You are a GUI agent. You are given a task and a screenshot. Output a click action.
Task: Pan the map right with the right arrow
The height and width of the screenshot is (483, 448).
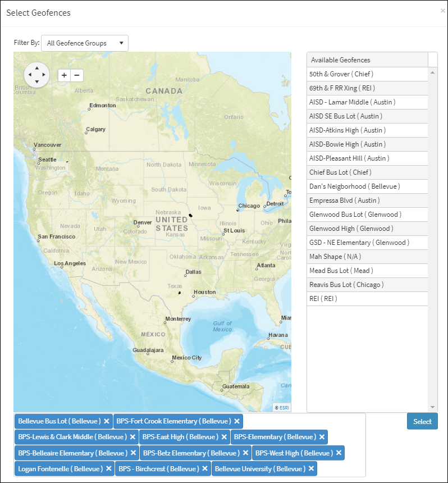pyautogui.click(x=44, y=75)
